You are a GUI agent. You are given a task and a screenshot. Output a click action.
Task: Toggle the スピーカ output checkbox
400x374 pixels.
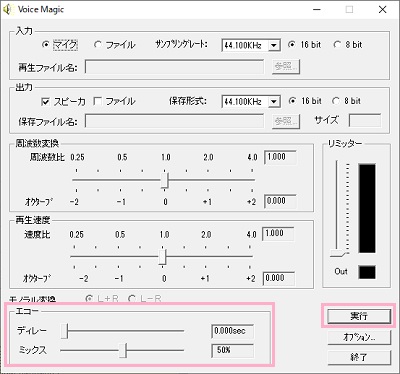pyautogui.click(x=46, y=101)
